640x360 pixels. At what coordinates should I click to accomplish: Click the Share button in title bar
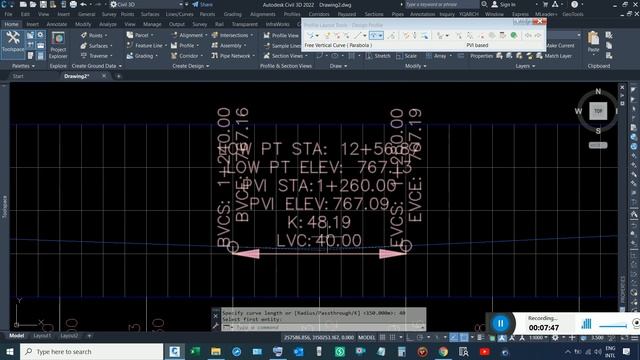[x=202, y=4]
